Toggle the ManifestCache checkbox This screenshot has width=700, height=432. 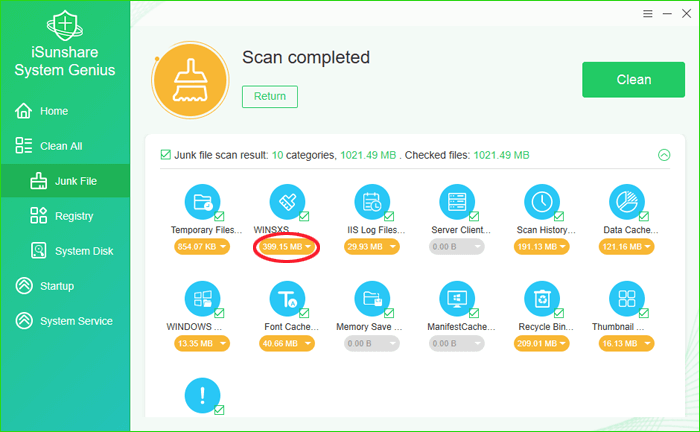pyautogui.click(x=474, y=313)
